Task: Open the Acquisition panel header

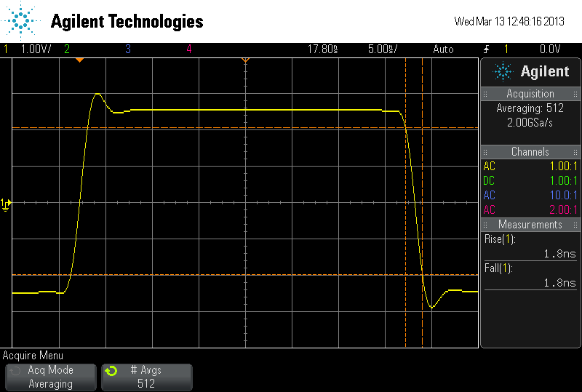Action: pos(530,94)
